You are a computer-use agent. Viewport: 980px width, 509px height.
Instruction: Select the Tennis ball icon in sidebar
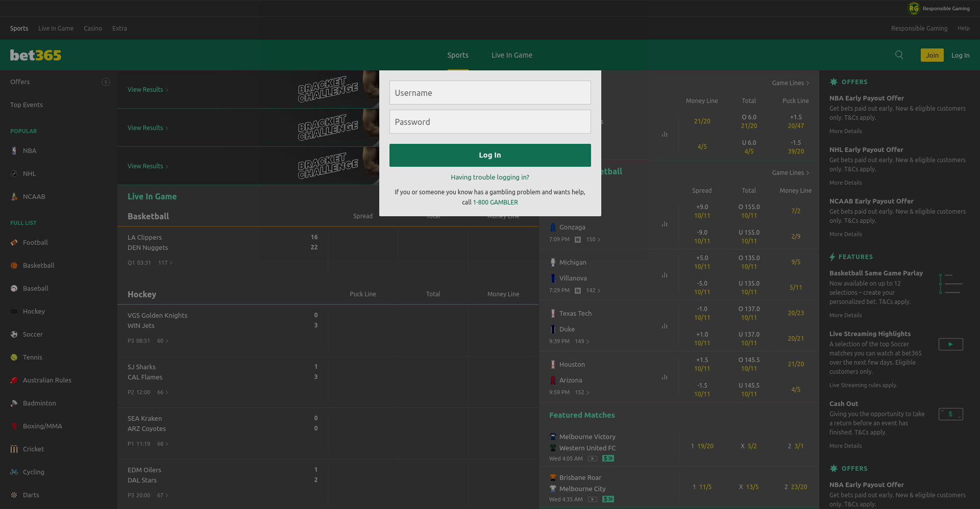(x=14, y=358)
